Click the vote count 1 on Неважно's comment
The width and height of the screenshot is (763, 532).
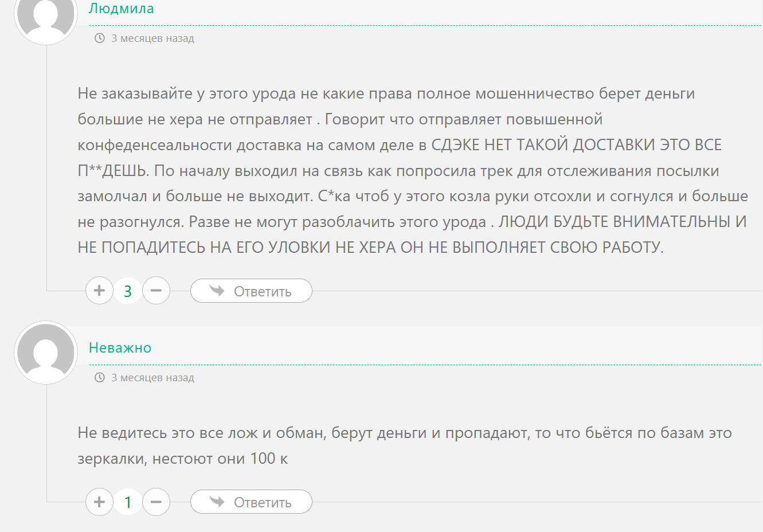pyautogui.click(x=127, y=502)
